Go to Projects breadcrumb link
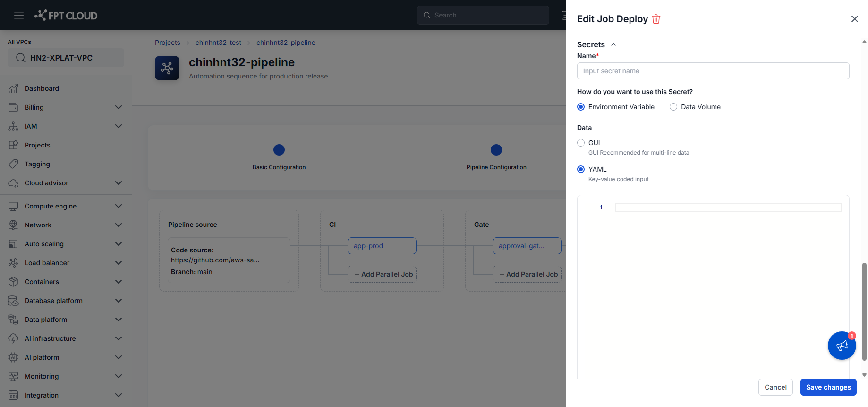Image resolution: width=868 pixels, height=407 pixels. (x=168, y=43)
